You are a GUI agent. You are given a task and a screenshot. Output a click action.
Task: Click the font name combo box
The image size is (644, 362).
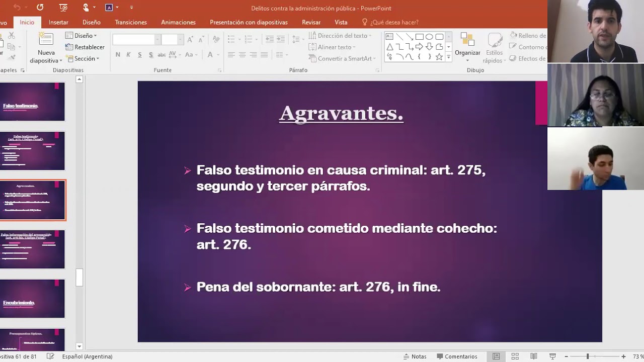pyautogui.click(x=136, y=40)
